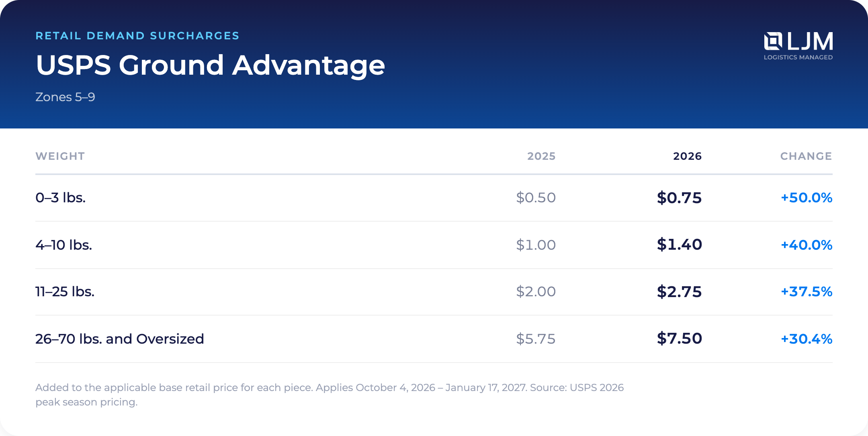Select the RETAIL DEMAND SURCHARGES label
Image resolution: width=868 pixels, height=436 pixels.
coord(137,36)
